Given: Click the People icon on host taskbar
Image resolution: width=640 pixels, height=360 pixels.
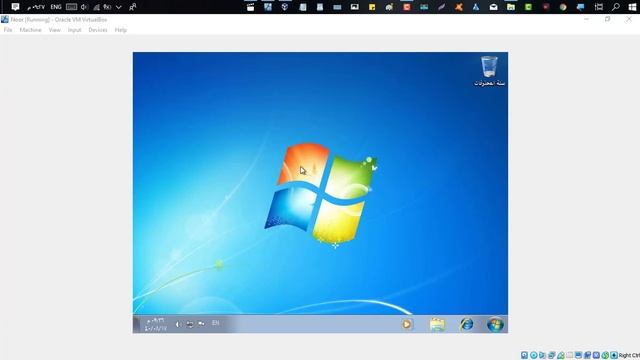Looking at the screenshot, I should pos(133,7).
